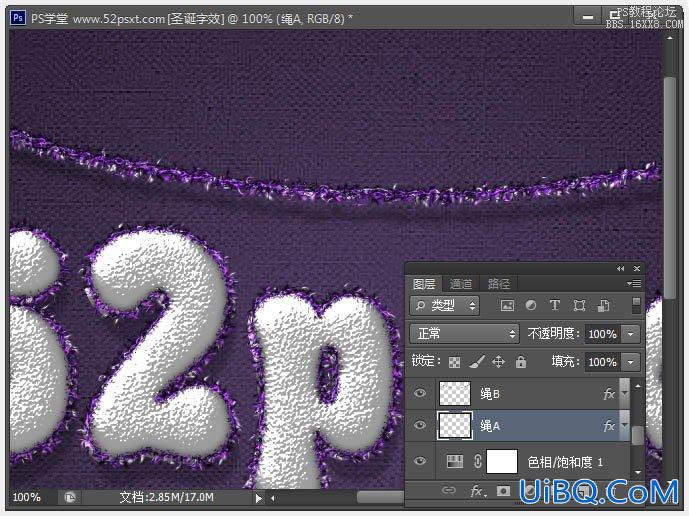Add layer style via bottom fx button
689x516 pixels.
point(478,491)
